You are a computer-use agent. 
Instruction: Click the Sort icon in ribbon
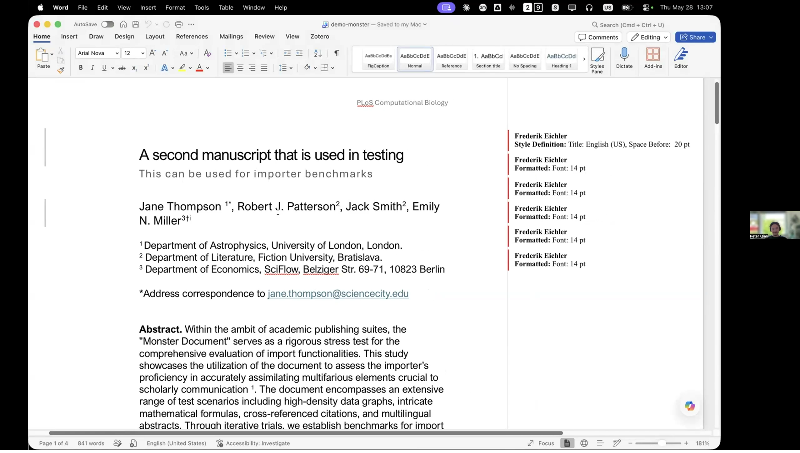tap(317, 53)
